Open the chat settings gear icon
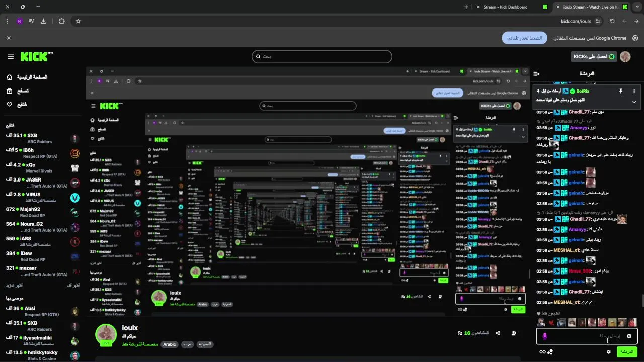Viewport: 644px width, 362px height. 609,352
